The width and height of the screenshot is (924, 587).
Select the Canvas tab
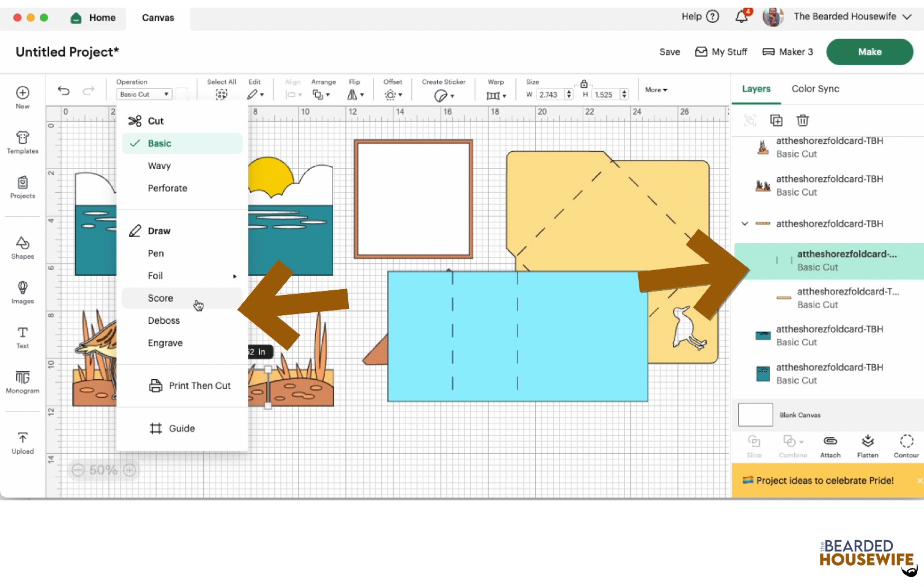[158, 18]
